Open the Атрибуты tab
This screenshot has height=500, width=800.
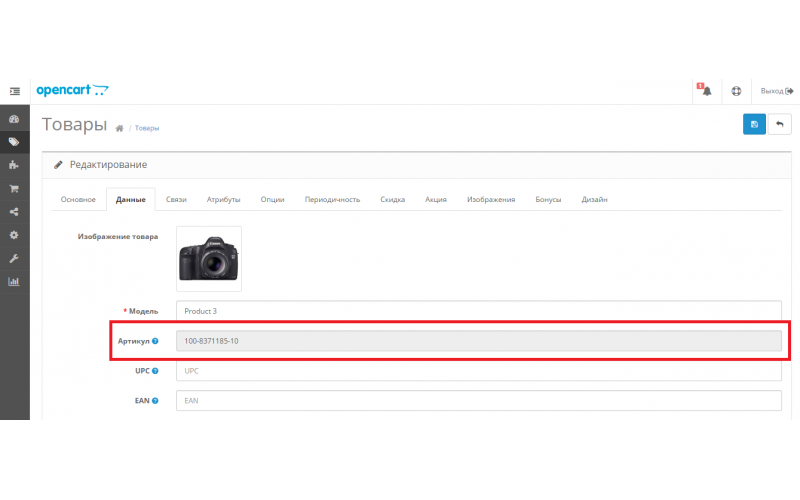click(223, 199)
